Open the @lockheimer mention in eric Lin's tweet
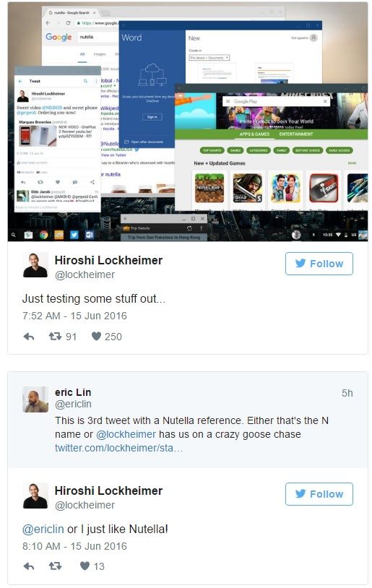Screen dimensions: 372x588 click(x=126, y=434)
